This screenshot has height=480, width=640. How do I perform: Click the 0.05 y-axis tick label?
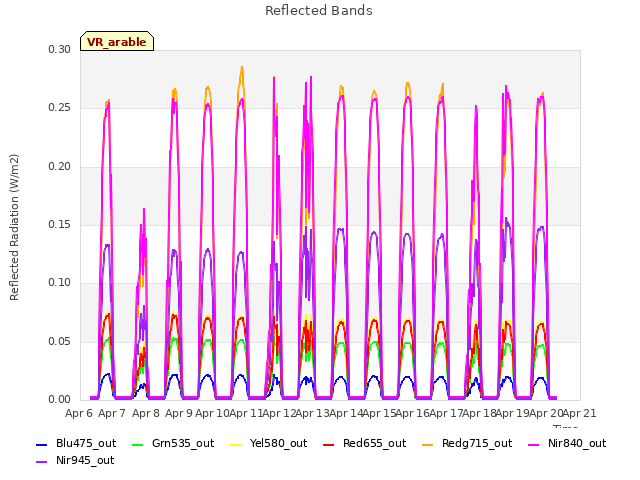tap(60, 342)
